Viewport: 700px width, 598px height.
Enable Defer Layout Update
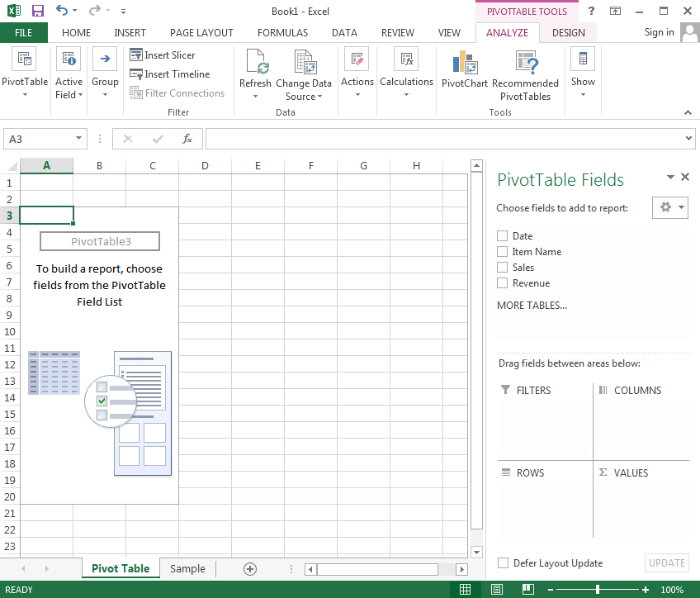coord(504,562)
